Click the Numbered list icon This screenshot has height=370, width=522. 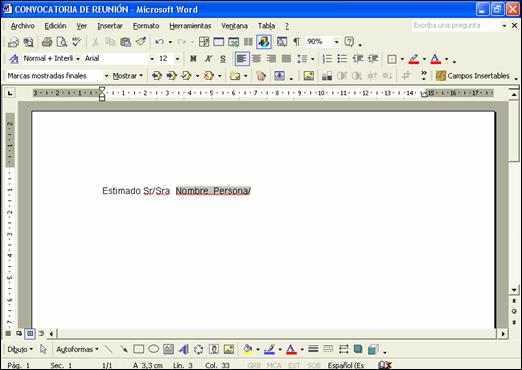tap(327, 59)
